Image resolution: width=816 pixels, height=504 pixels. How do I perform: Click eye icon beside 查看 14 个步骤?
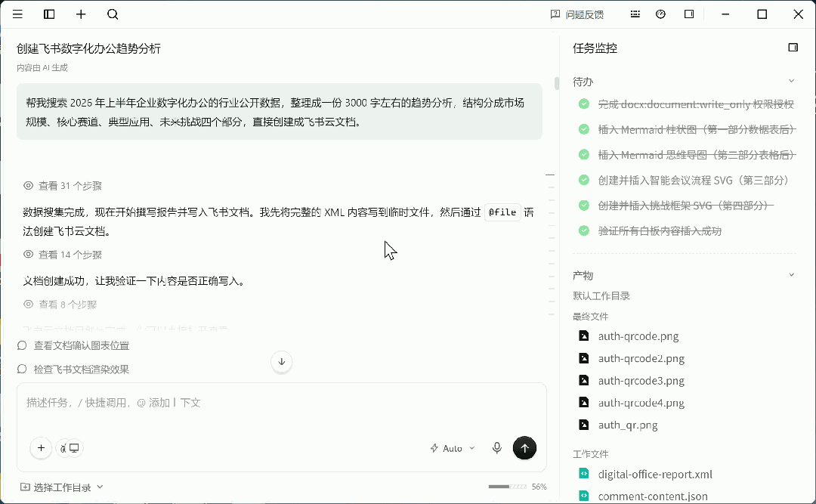28,255
